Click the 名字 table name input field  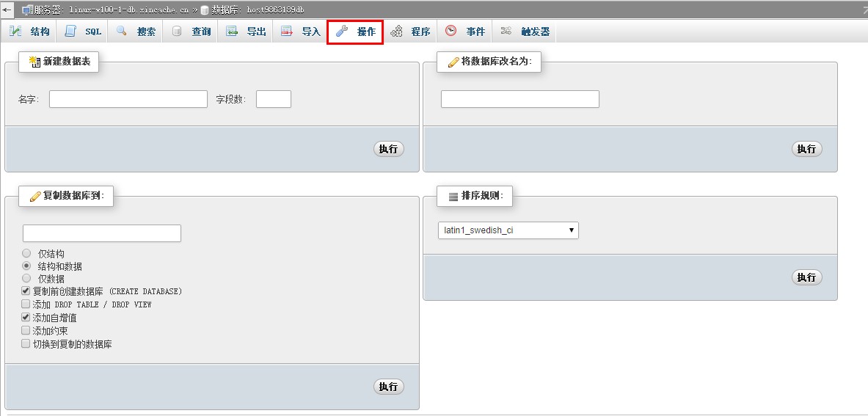coord(128,99)
